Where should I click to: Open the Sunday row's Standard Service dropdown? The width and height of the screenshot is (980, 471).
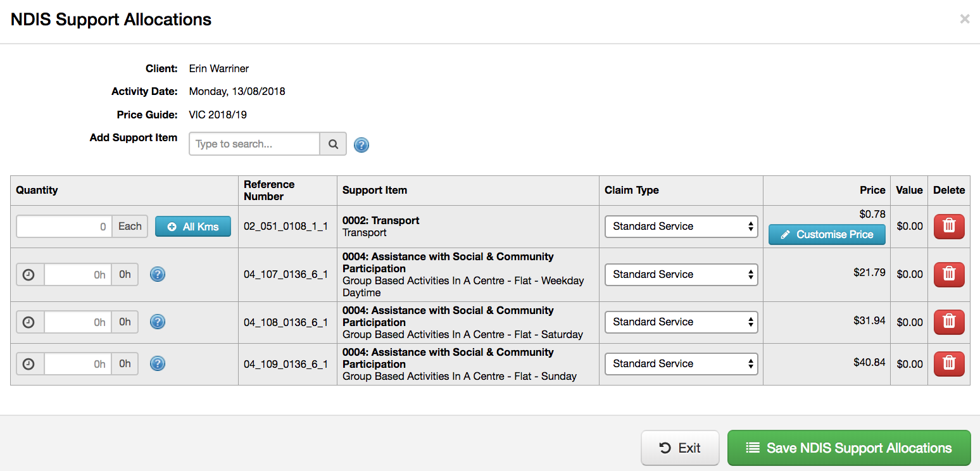point(681,363)
